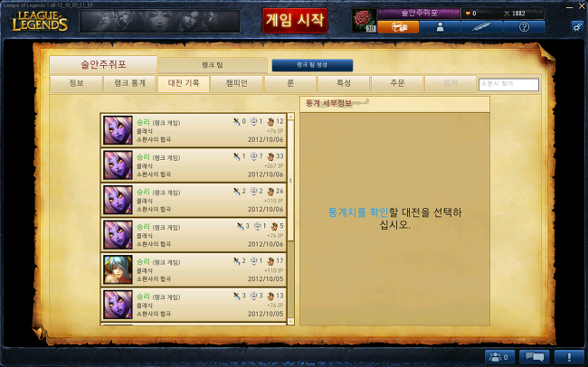Screen dimensions: 588x367
Task: Open the exclamation mark notifications button
Action: [569, 357]
